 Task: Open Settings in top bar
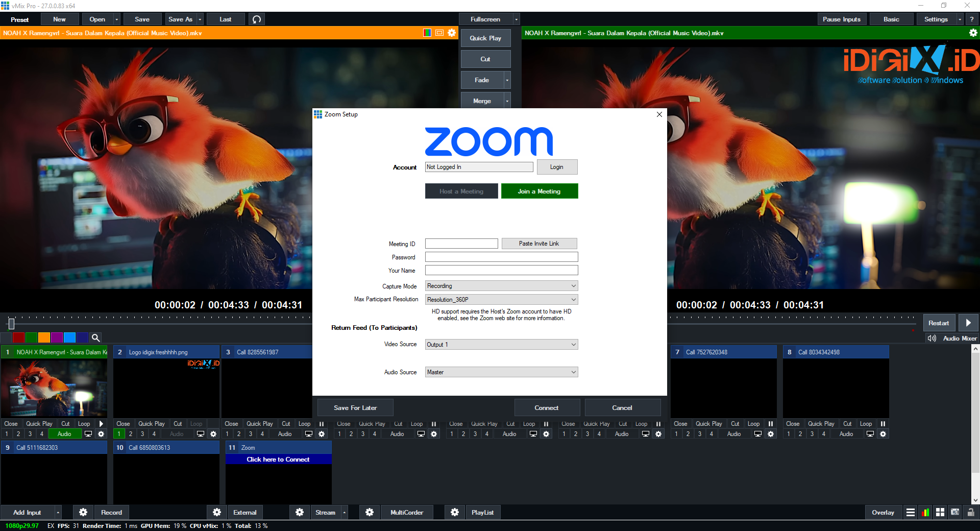click(x=936, y=19)
